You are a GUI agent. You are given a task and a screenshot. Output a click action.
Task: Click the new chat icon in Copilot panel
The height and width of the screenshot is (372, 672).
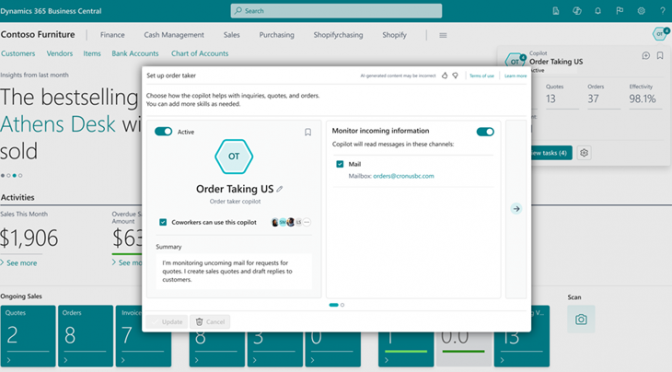point(646,56)
